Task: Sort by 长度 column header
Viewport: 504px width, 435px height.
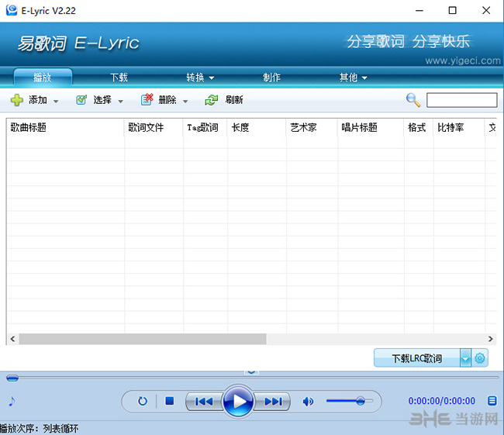Action: coord(257,128)
